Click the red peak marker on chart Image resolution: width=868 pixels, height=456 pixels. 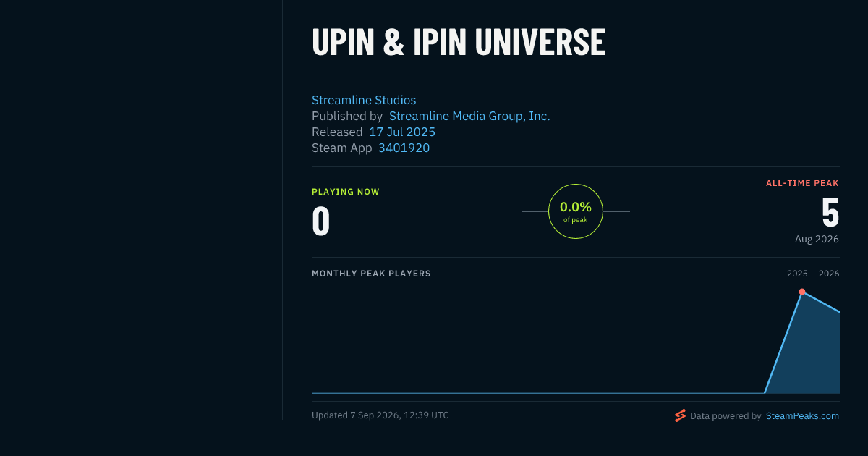[802, 292]
